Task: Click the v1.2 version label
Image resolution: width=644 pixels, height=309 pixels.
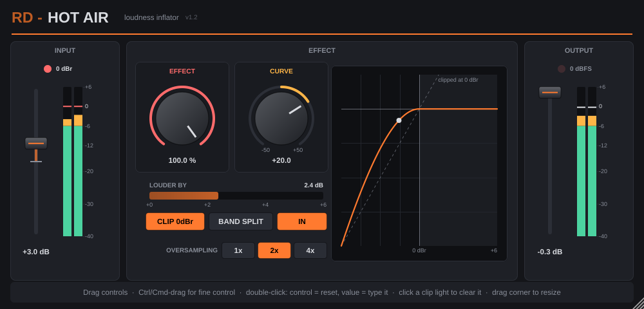Action: click(191, 17)
